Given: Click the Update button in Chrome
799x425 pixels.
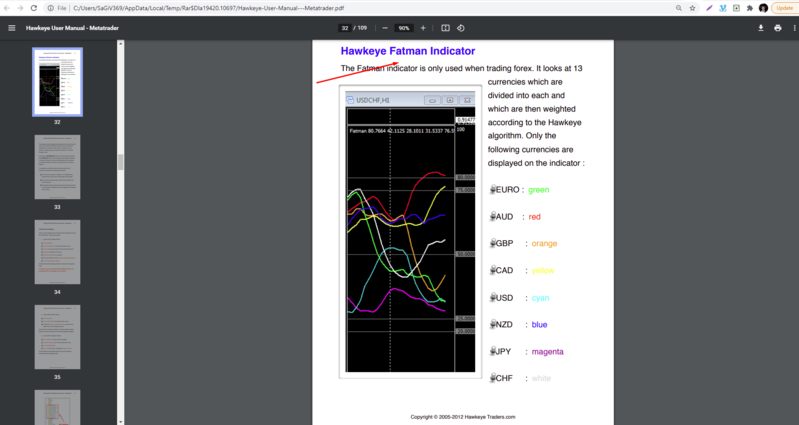Looking at the screenshot, I should pos(785,8).
